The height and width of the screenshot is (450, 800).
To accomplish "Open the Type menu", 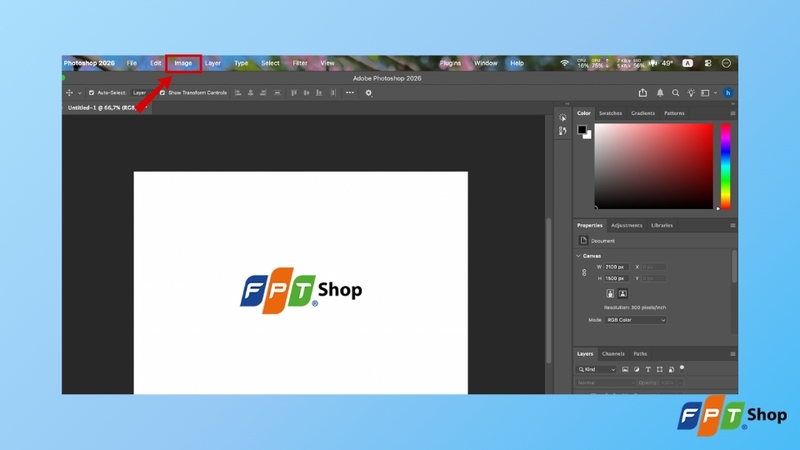I will (241, 63).
